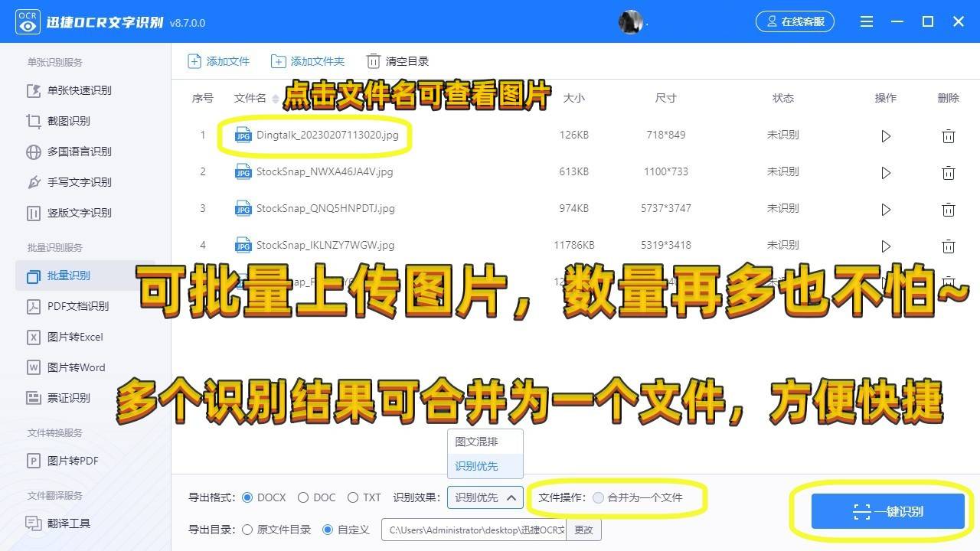Delete StockSnap_IKLNZY7WGW.jpg from the list
The width and height of the screenshot is (980, 551).
pos(948,246)
